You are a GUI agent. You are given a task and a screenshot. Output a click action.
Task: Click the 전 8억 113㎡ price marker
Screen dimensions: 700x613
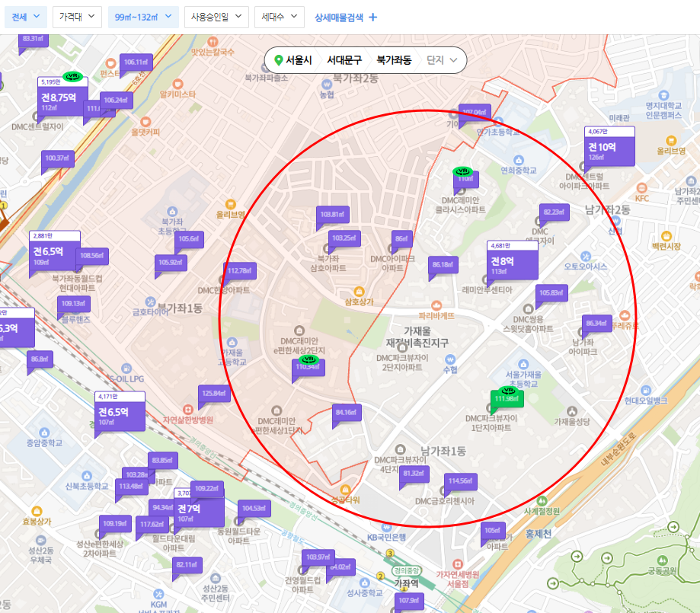click(513, 262)
